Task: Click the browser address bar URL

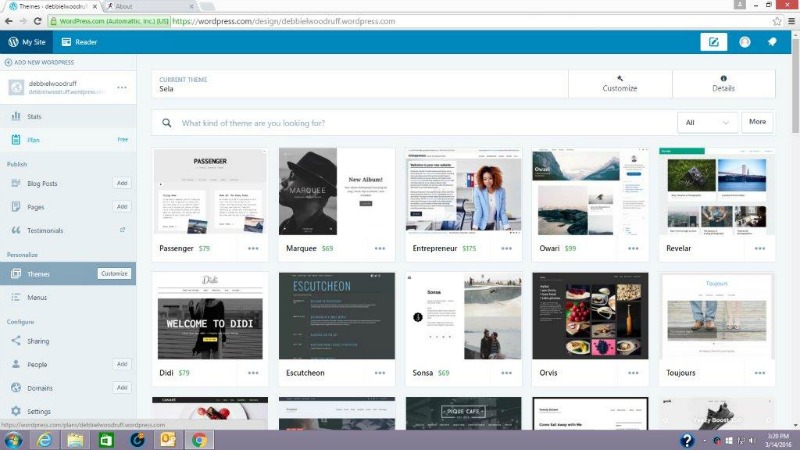Action: (x=284, y=21)
